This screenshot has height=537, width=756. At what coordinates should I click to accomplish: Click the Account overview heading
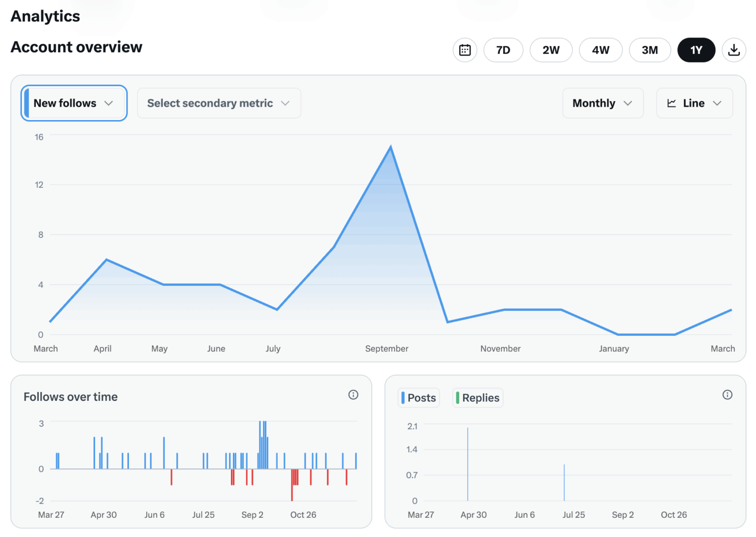coord(76,47)
